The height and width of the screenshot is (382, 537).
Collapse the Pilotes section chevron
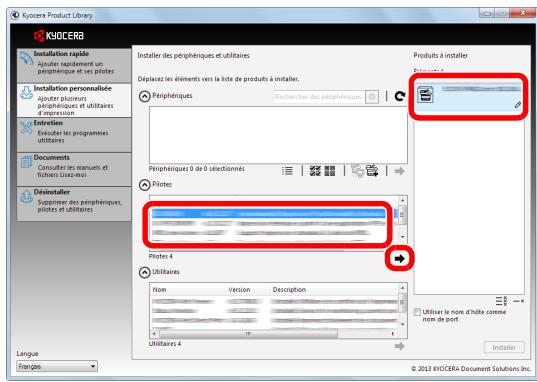pos(145,185)
